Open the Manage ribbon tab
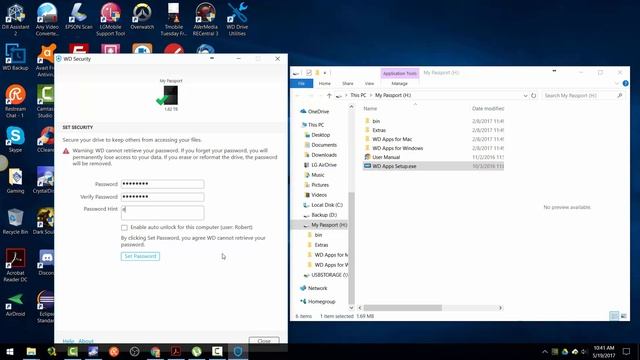The image size is (640, 360). [x=400, y=83]
